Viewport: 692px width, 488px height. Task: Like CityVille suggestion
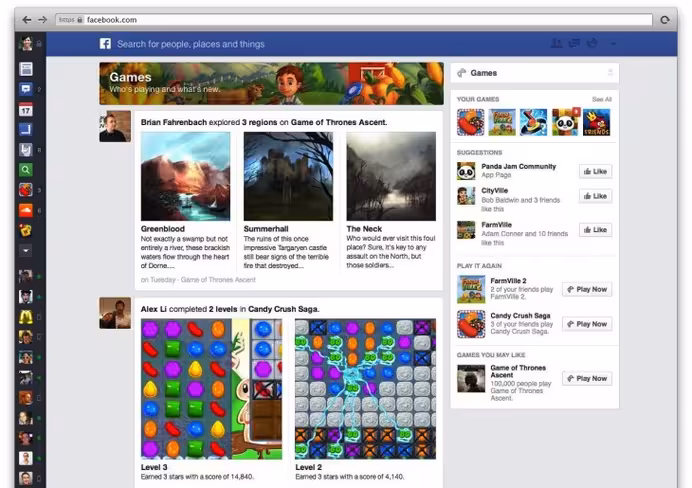coord(595,196)
